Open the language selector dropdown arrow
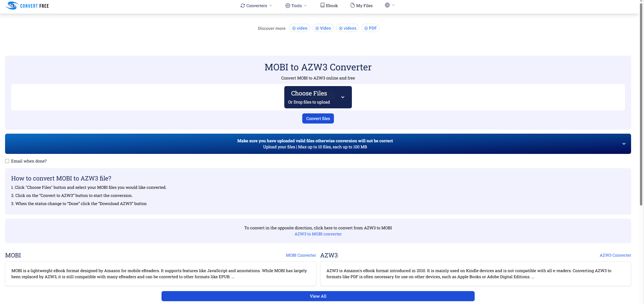Image resolution: width=644 pixels, height=304 pixels. point(393,5)
